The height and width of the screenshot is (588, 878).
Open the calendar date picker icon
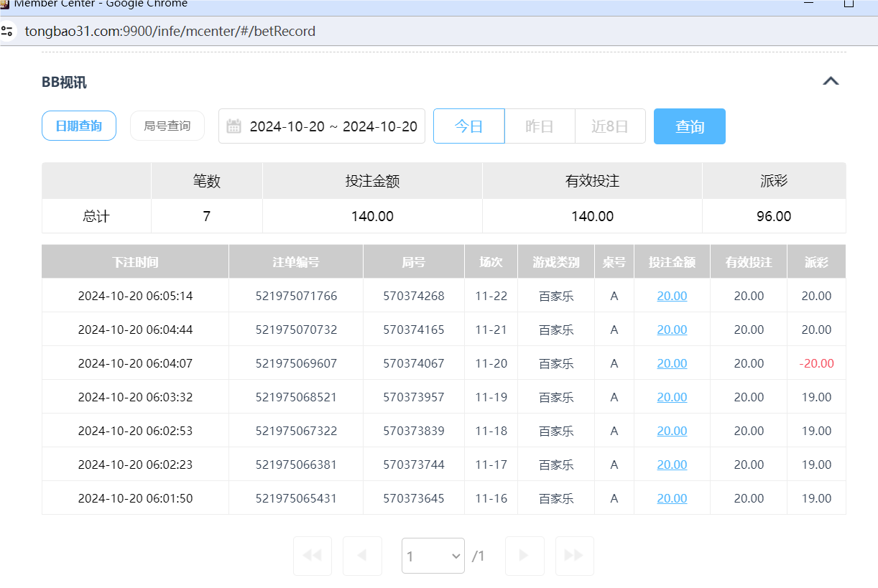coord(234,126)
